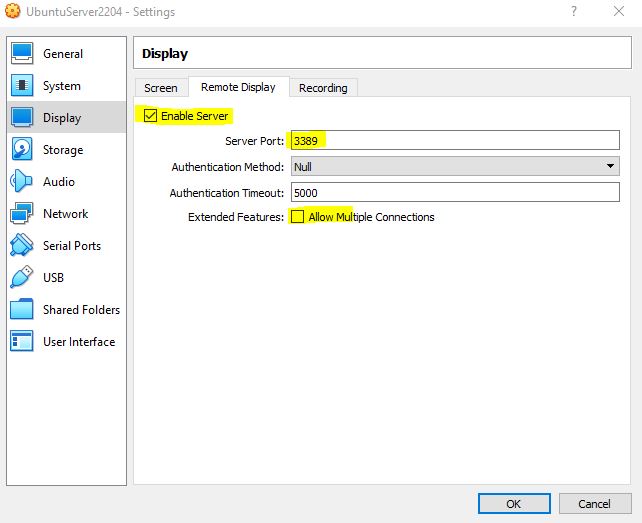Click the Display monitor icon
642x523 pixels.
tap(22, 118)
